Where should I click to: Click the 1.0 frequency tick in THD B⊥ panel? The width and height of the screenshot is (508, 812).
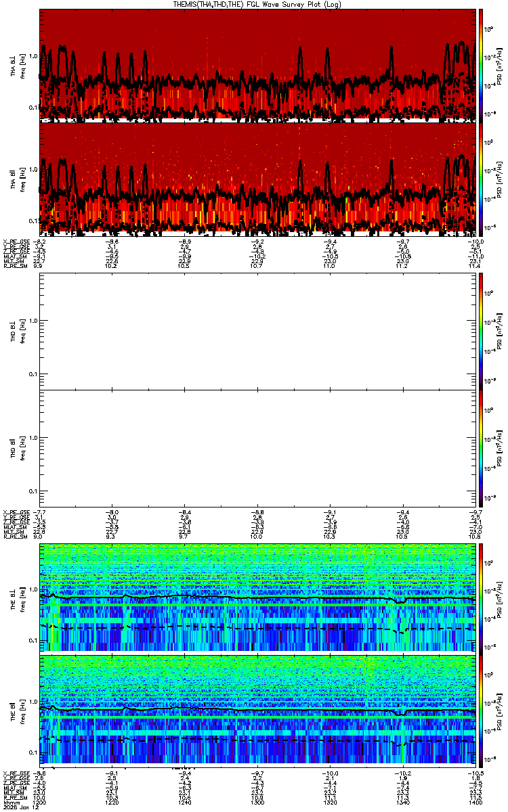33,321
